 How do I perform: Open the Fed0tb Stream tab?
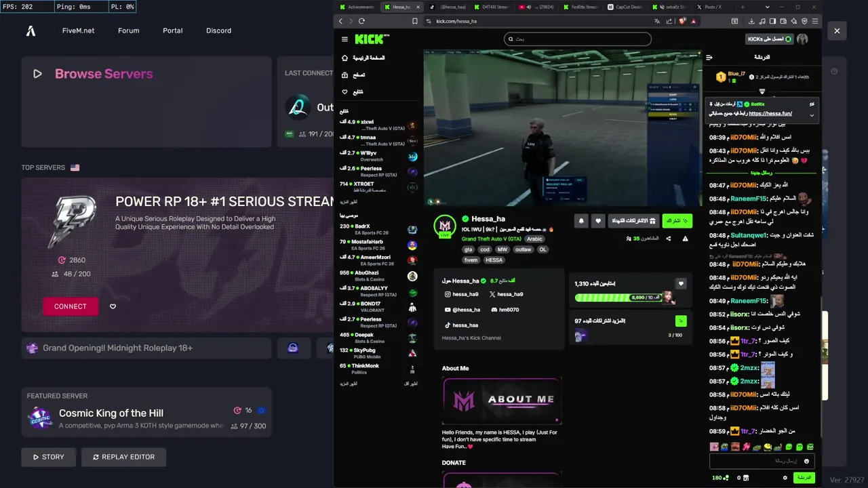click(580, 7)
